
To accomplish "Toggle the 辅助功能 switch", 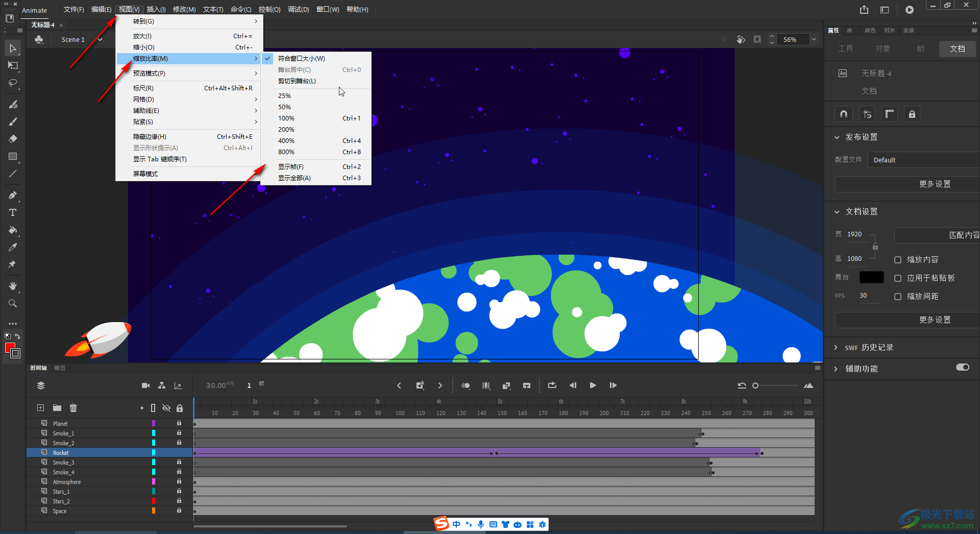I will coord(963,368).
